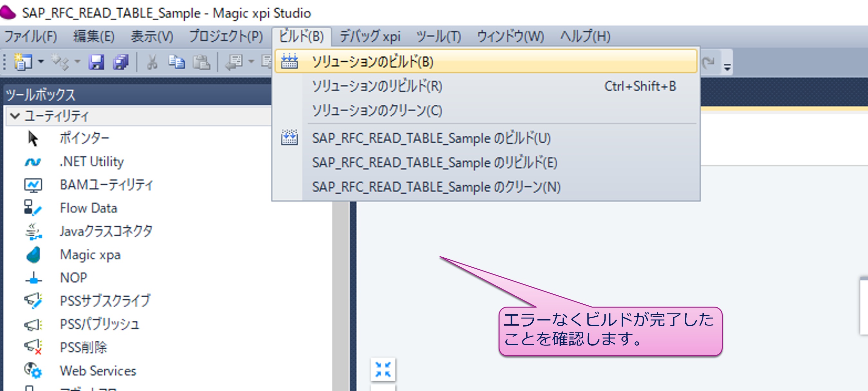Open the 表示(V) menu
The width and height of the screenshot is (868, 391).
point(152,36)
